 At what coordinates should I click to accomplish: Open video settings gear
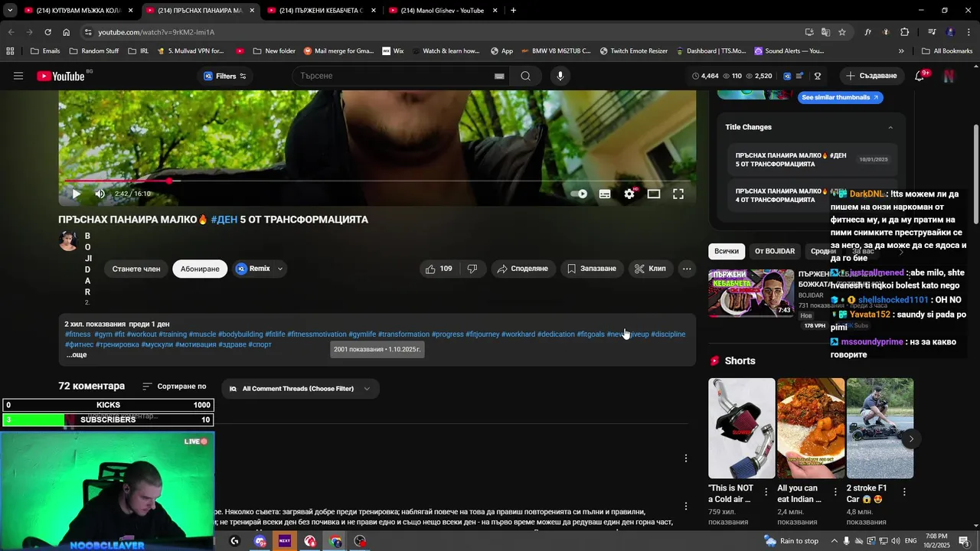(x=629, y=194)
